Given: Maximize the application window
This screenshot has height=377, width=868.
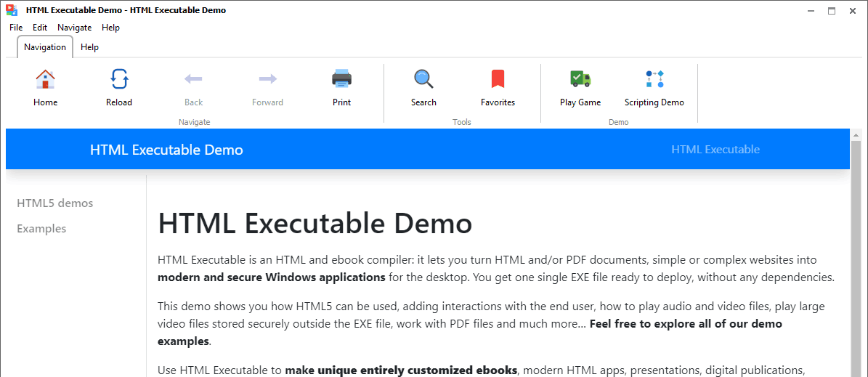Looking at the screenshot, I should tap(832, 10).
